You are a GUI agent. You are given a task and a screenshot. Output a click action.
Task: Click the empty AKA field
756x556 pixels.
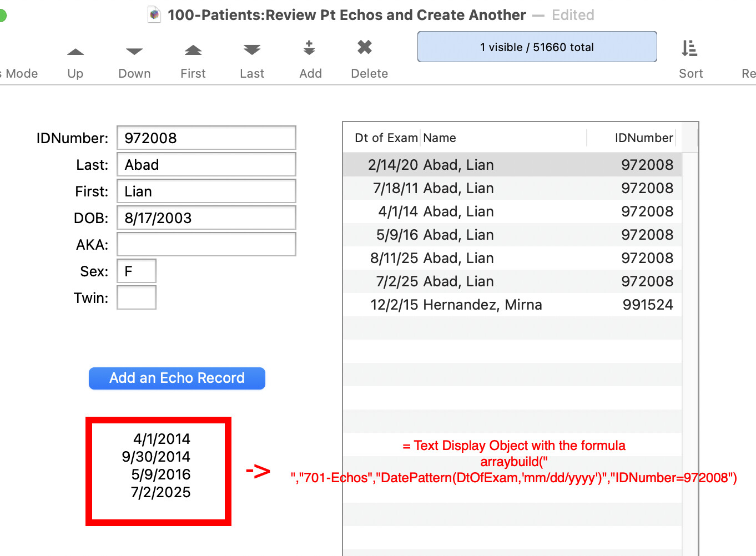tap(206, 245)
